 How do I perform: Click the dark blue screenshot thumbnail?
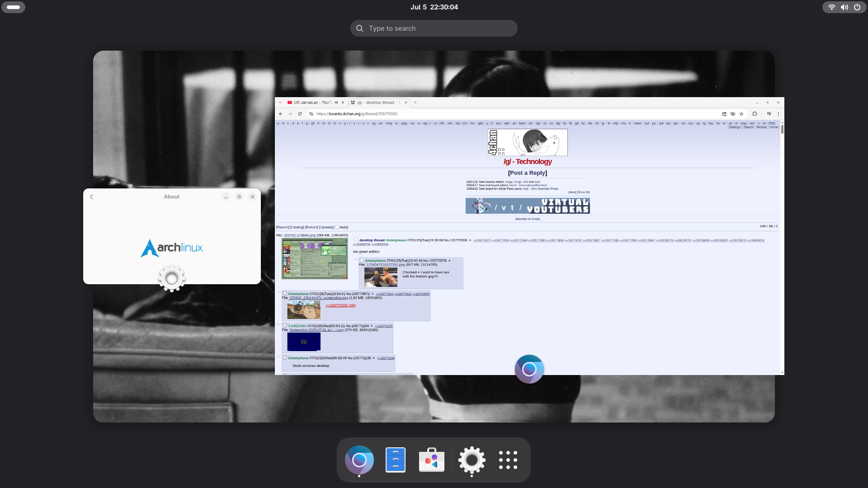[304, 342]
